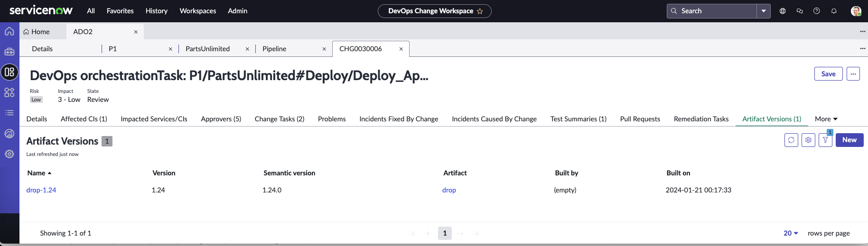Open the Pull Requests tab
The image size is (868, 246).
click(640, 119)
